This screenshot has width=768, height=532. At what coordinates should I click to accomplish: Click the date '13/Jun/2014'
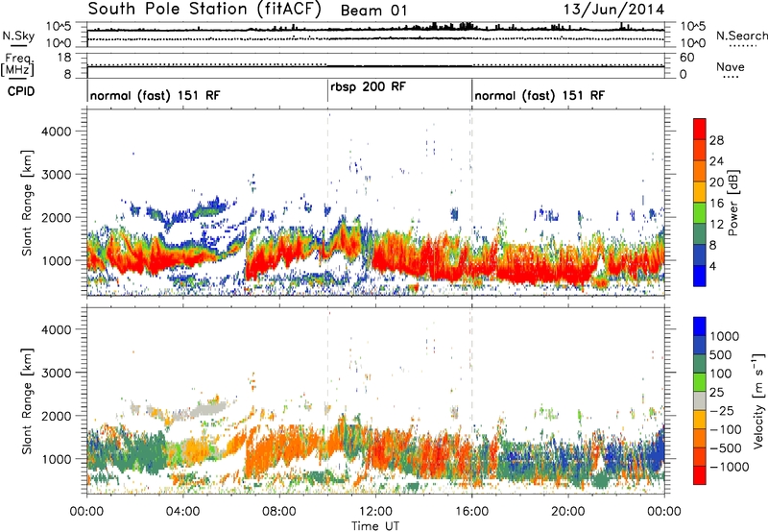pos(613,10)
